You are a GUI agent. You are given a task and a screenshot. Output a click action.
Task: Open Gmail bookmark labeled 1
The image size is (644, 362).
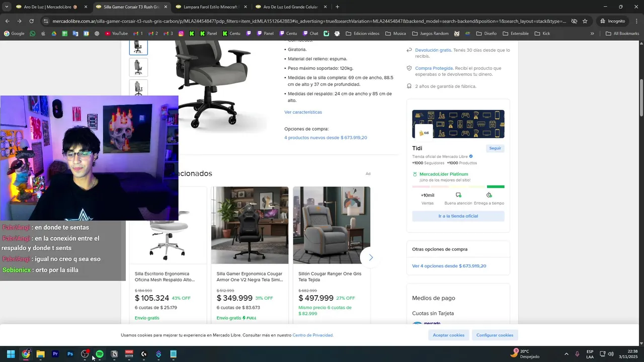(138, 34)
